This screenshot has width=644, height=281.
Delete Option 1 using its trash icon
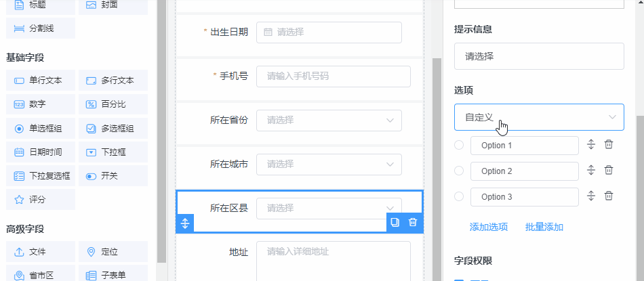pyautogui.click(x=609, y=145)
